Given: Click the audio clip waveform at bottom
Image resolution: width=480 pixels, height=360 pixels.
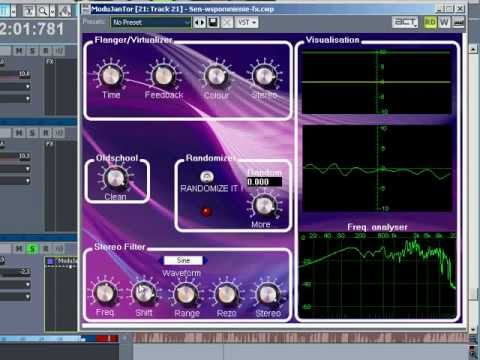Looking at the screenshot, I should (x=300, y=338).
